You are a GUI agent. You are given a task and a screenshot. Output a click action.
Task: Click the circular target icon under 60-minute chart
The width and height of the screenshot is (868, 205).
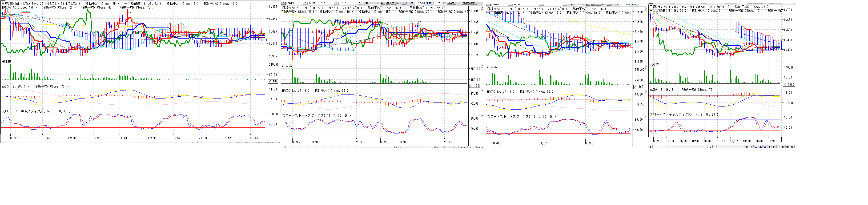[787, 147]
